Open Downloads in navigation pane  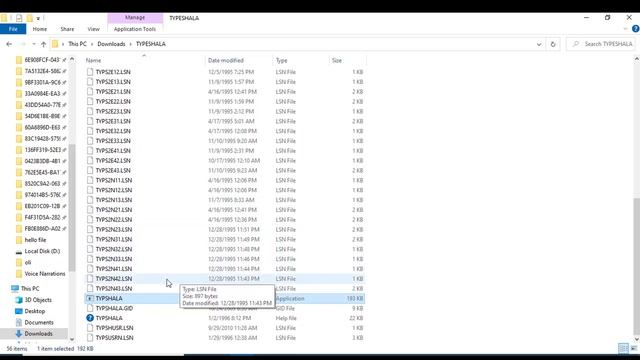pos(38,333)
